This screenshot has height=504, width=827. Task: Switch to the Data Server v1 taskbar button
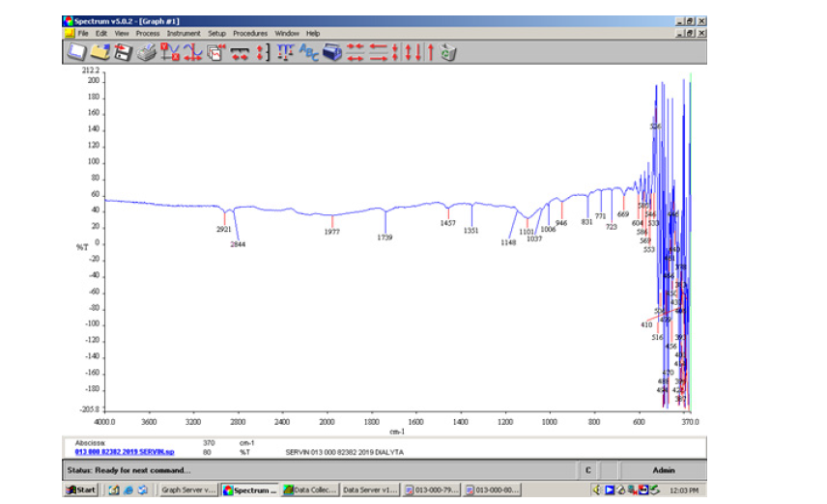pyautogui.click(x=370, y=490)
